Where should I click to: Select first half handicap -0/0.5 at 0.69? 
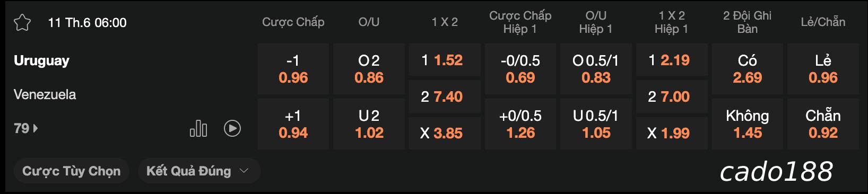[520, 69]
